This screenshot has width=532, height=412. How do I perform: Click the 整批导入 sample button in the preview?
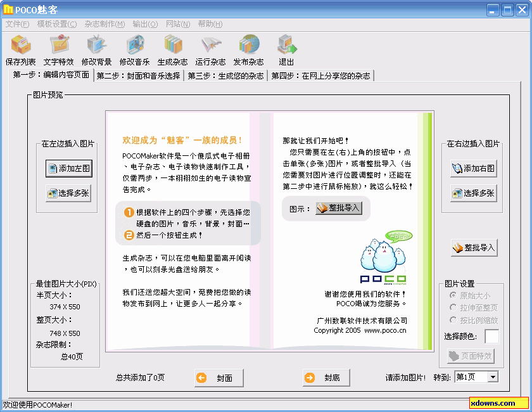coord(339,208)
